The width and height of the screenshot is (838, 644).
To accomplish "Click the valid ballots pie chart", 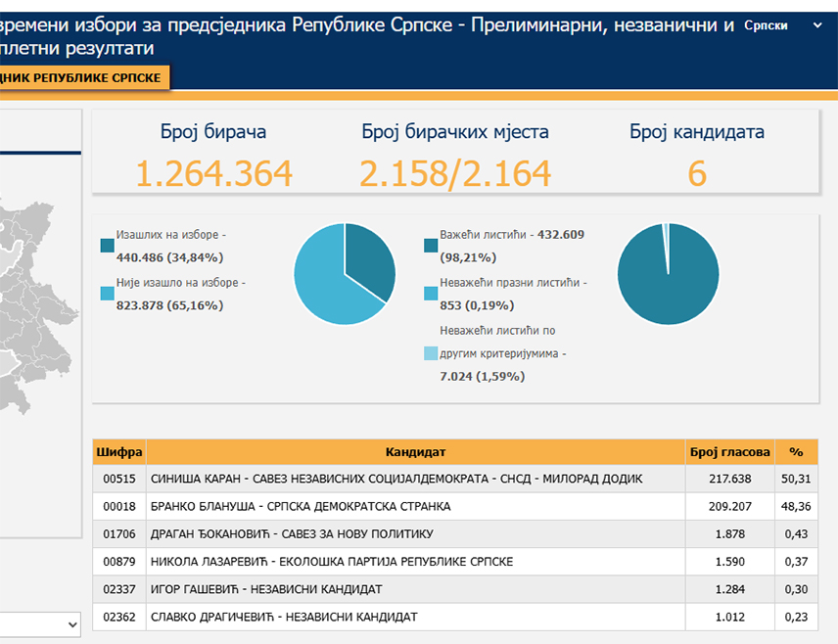I will pyautogui.click(x=666, y=274).
